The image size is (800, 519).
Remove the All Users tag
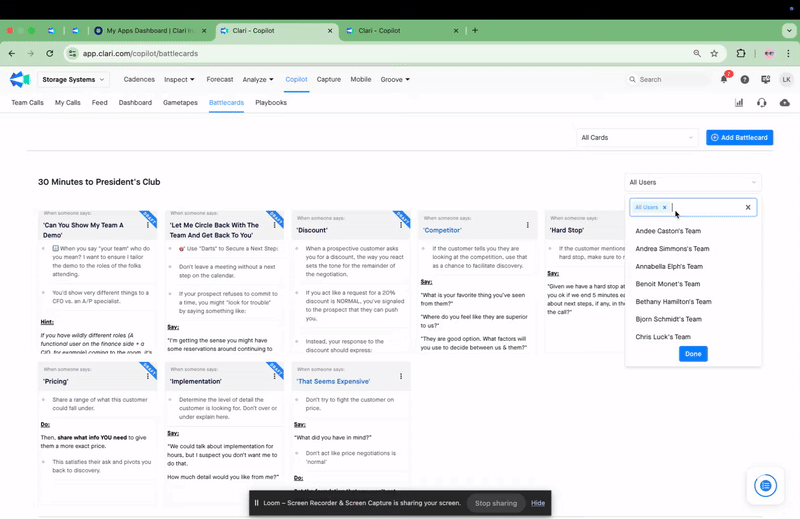pos(664,207)
